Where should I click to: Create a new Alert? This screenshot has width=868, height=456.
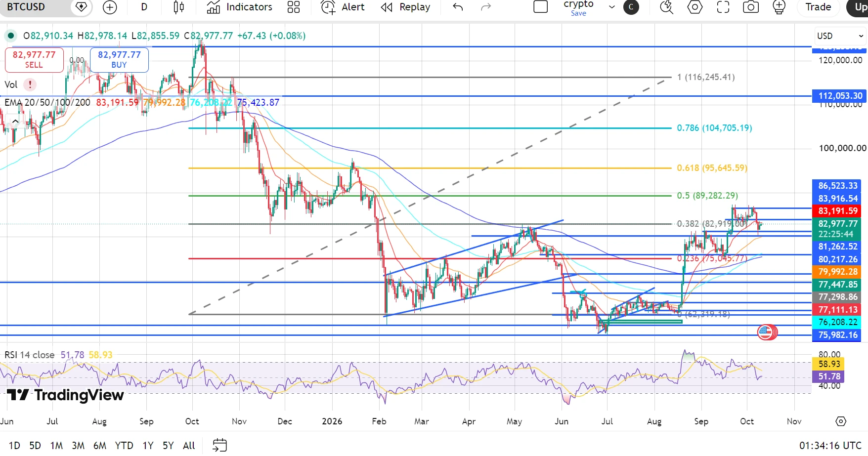click(x=343, y=7)
